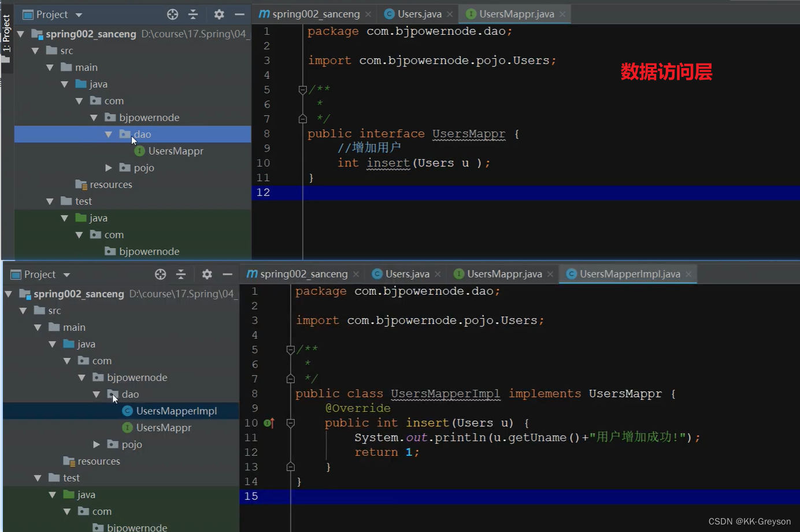This screenshot has width=800, height=532.
Task: Close UsersMappr.java tab in lower editor
Action: [x=550, y=274]
